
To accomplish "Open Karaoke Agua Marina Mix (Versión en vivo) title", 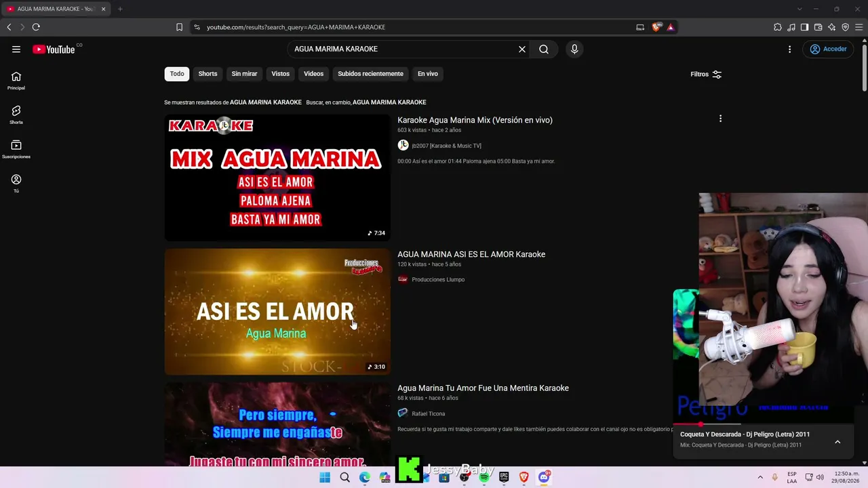I will pos(475,120).
